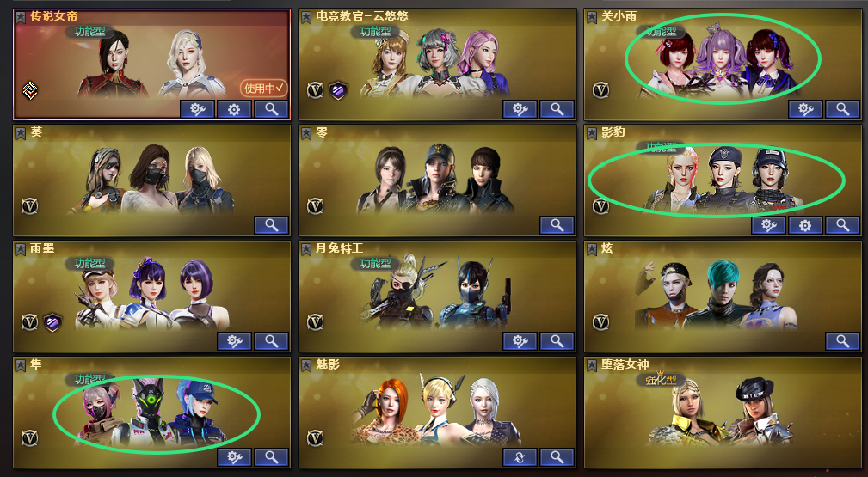Click refresh arrows icon on 魅影 card
The height and width of the screenshot is (477, 868).
(x=520, y=457)
